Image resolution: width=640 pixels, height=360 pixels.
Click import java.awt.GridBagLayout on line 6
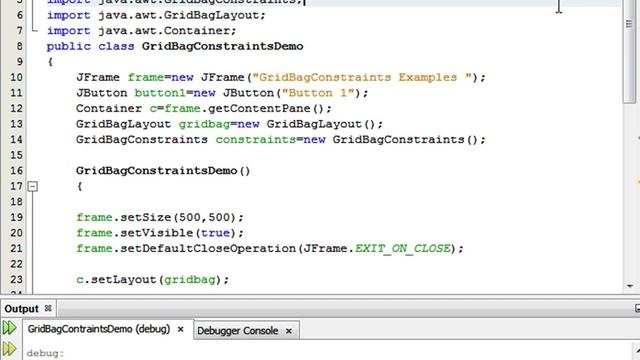(x=156, y=15)
